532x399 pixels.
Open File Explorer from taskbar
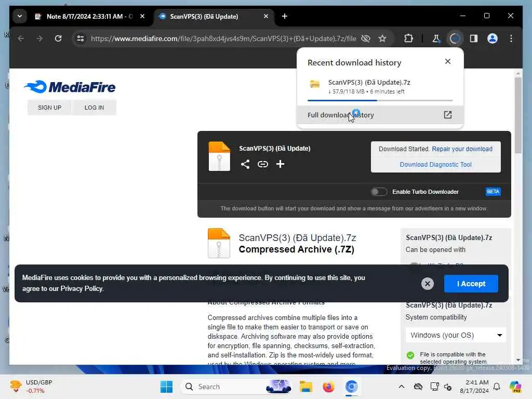click(305, 387)
